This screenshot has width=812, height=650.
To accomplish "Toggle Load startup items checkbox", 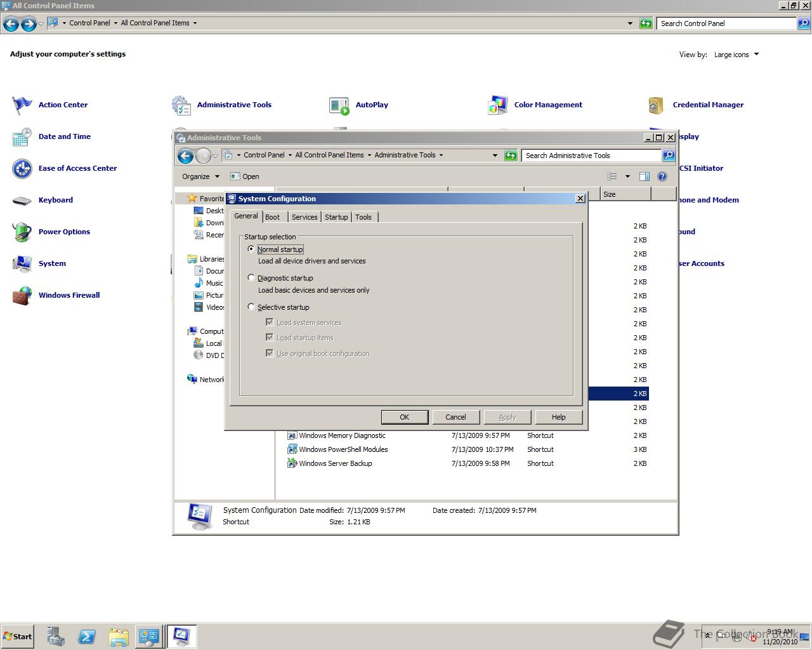I will coord(270,337).
